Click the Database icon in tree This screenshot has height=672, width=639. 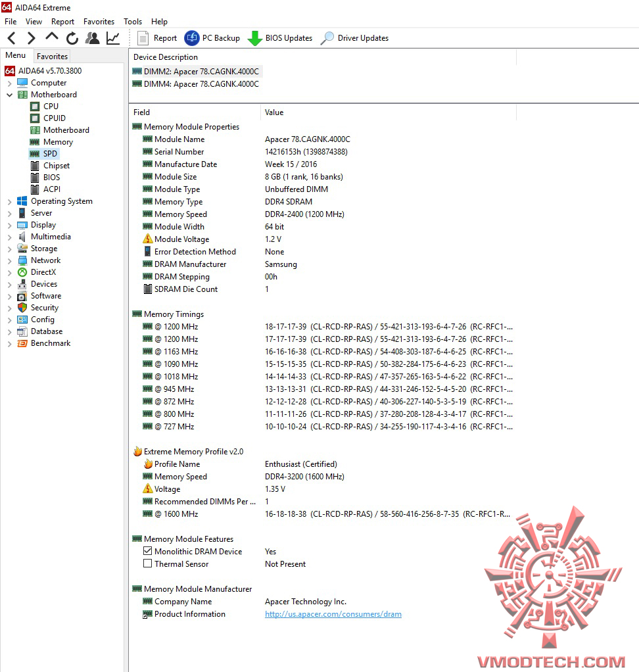point(22,331)
